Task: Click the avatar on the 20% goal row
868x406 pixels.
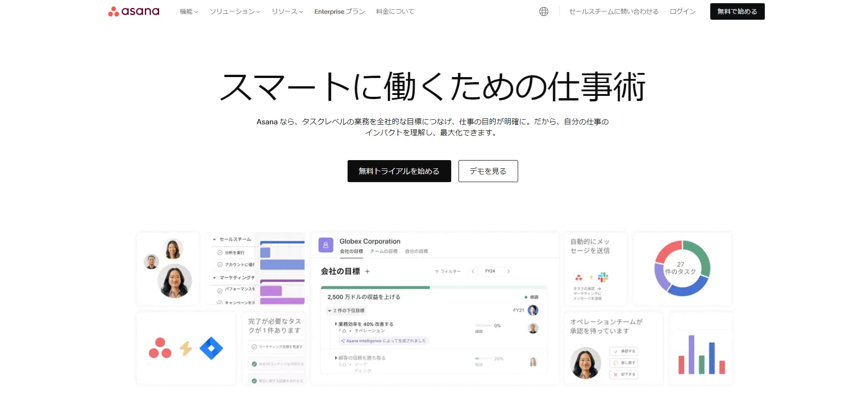Action: tap(533, 362)
